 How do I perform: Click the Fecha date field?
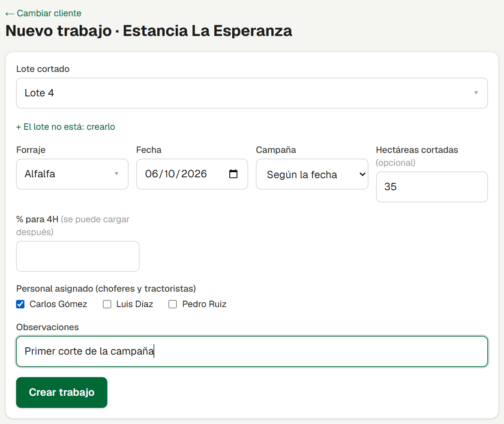(192, 174)
